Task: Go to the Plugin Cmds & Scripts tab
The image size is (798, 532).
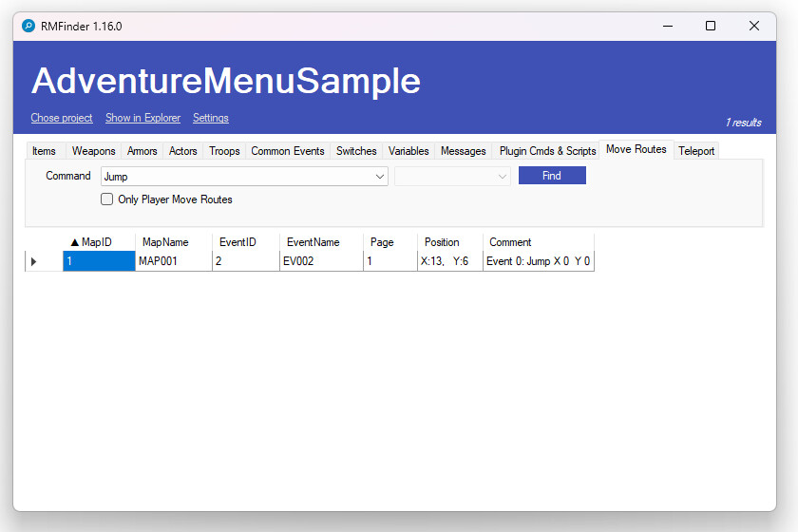Action: coord(547,151)
